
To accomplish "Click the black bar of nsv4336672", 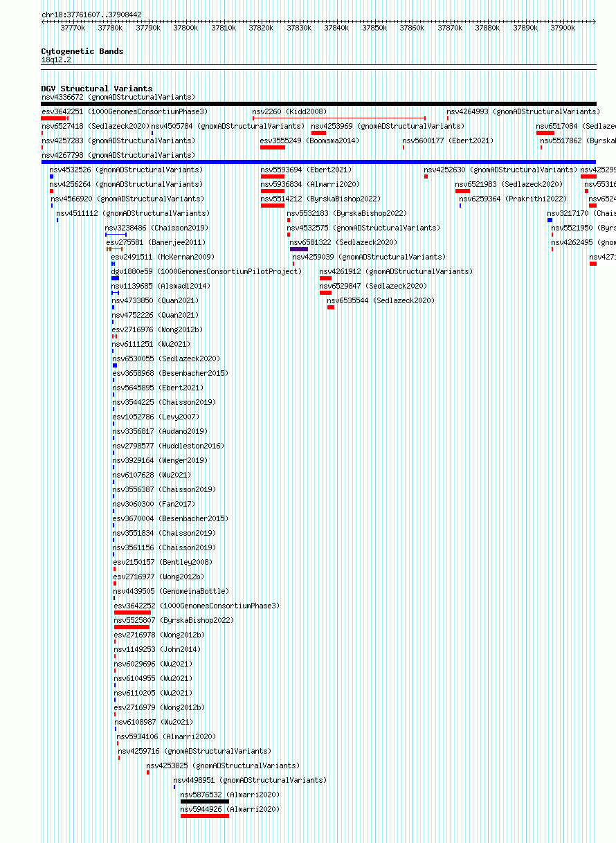I will pos(318,104).
